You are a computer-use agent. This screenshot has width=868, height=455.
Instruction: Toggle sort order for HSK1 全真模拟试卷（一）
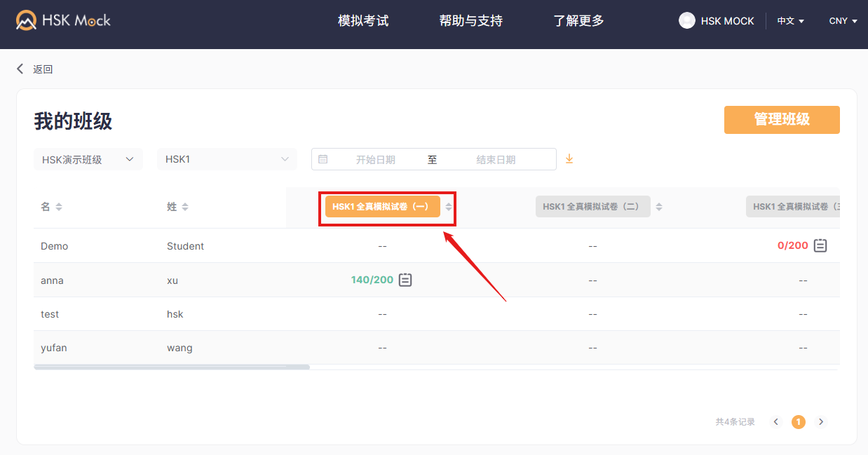[449, 206]
